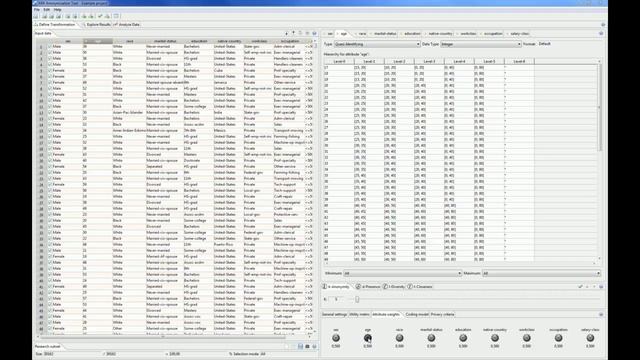The image size is (640, 360).
Task: Click the k value input field
Action: click(337, 300)
